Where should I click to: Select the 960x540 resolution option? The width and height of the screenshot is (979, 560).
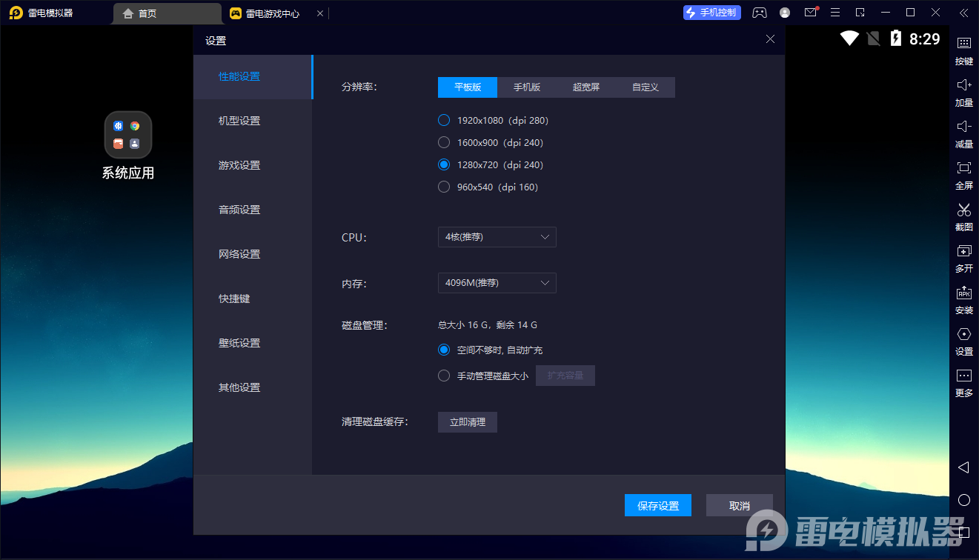(x=444, y=187)
